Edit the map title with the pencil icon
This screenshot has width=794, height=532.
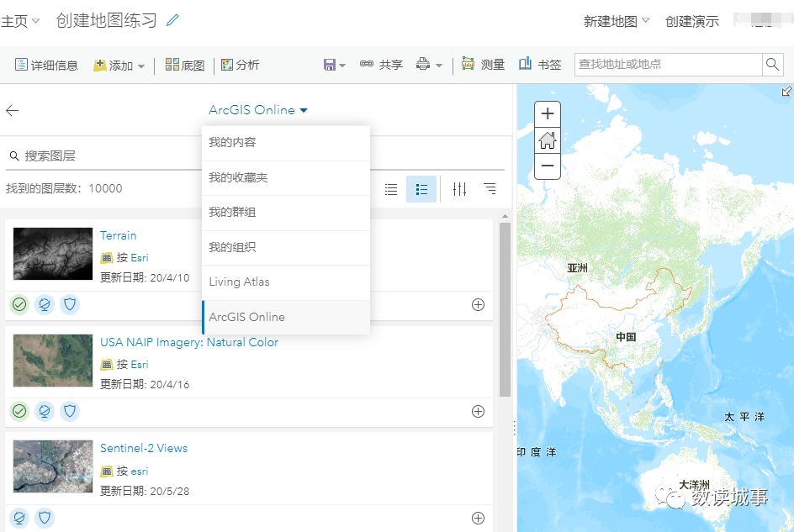click(x=172, y=20)
